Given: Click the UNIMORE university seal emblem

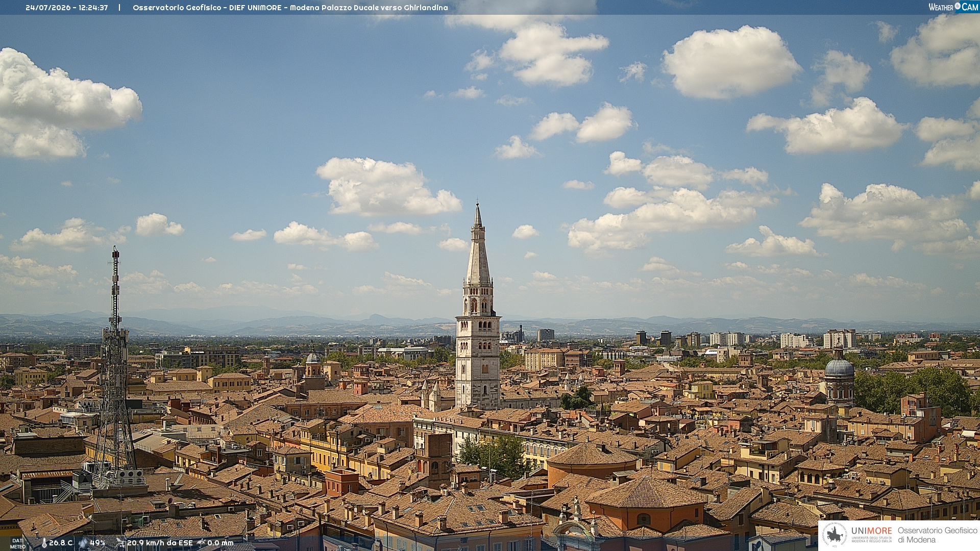Looking at the screenshot, I should tap(835, 535).
